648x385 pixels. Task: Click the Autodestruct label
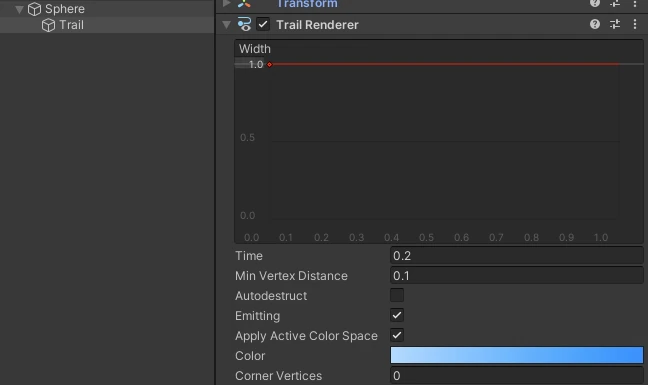(x=271, y=296)
